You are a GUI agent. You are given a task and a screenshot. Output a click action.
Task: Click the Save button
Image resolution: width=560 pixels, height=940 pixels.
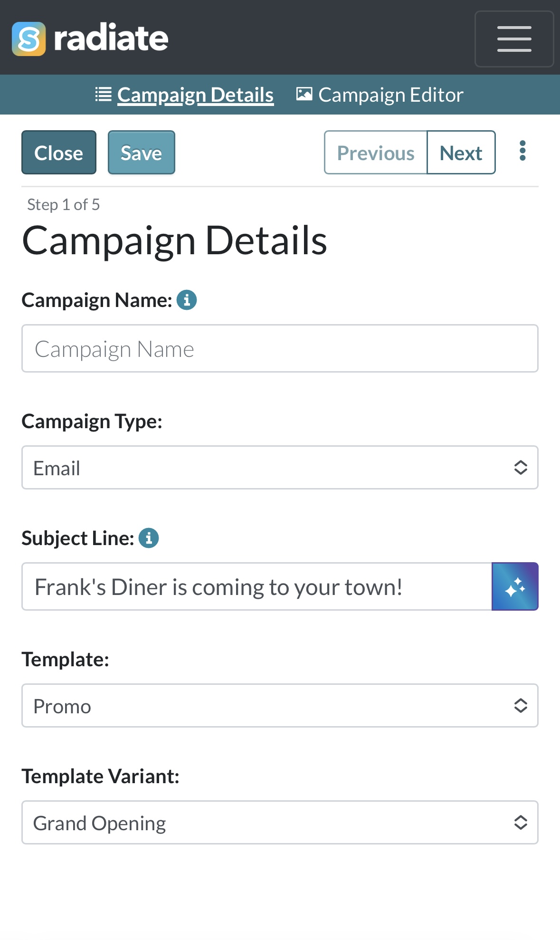[142, 153]
